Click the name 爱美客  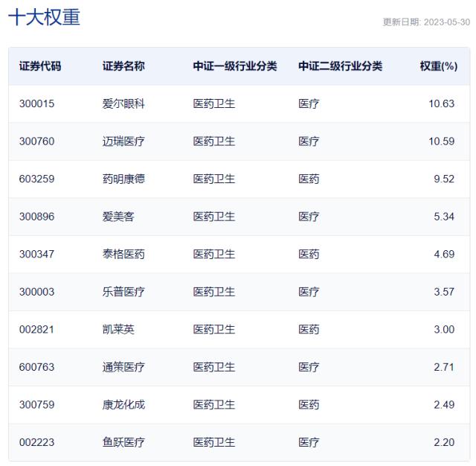[x=118, y=217]
